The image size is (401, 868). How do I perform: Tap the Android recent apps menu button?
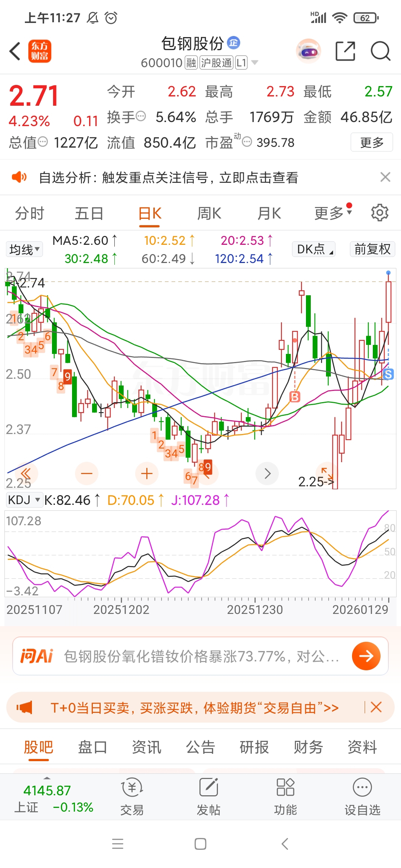tap(118, 844)
